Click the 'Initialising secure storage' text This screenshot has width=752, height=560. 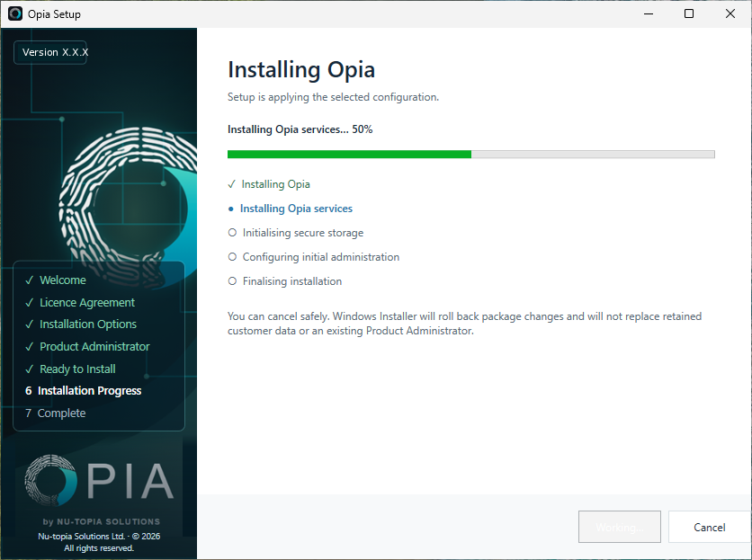pyautogui.click(x=302, y=233)
